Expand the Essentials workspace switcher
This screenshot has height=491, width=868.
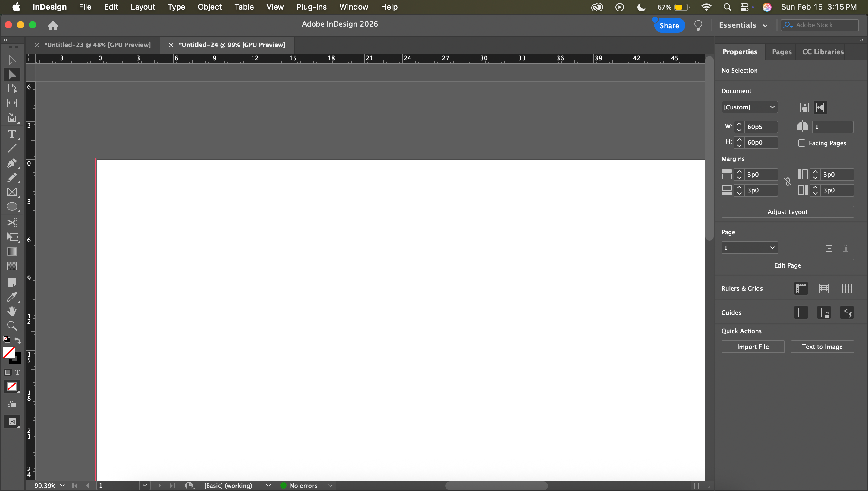click(743, 25)
